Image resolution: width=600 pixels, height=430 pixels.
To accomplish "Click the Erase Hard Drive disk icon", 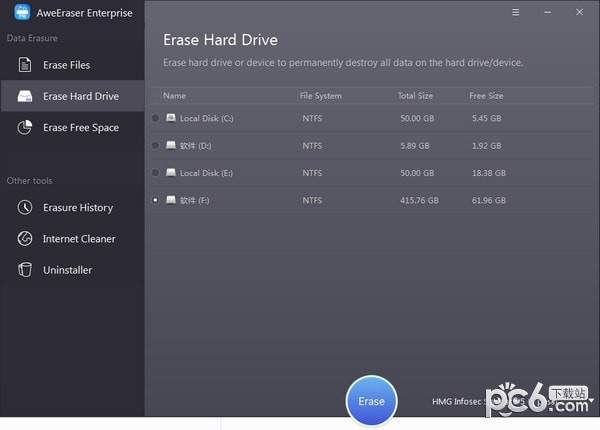I will [x=24, y=96].
